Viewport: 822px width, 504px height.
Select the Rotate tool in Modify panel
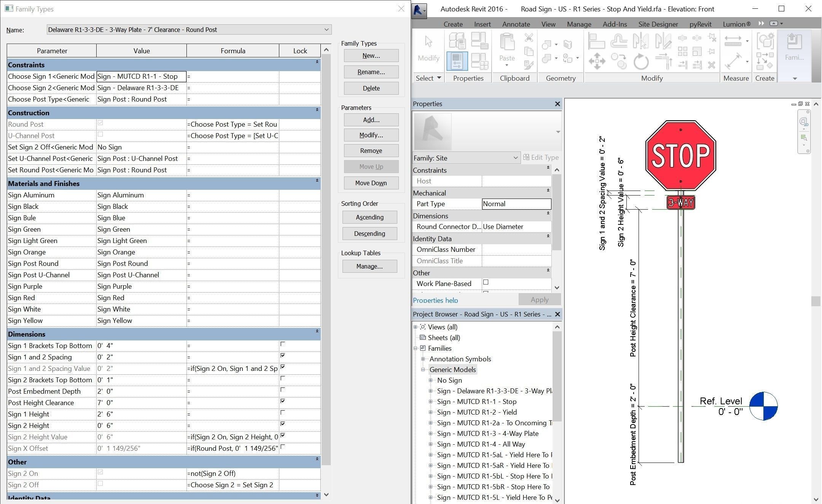pos(641,62)
